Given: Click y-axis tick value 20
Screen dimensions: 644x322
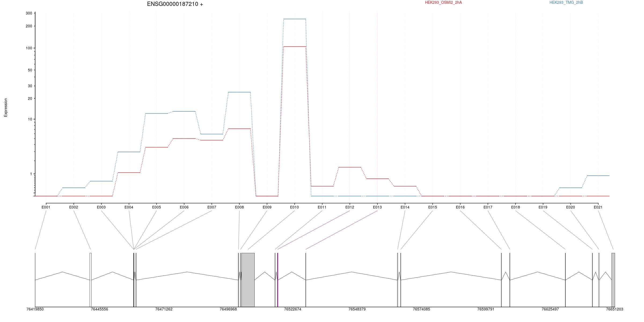Looking at the screenshot, I should click(30, 98).
